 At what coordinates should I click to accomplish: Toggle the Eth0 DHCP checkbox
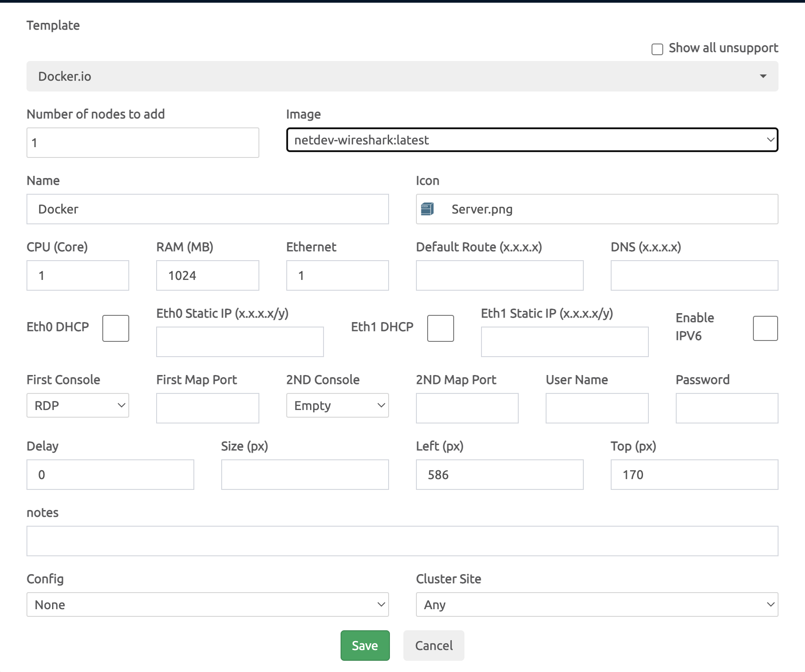click(116, 328)
